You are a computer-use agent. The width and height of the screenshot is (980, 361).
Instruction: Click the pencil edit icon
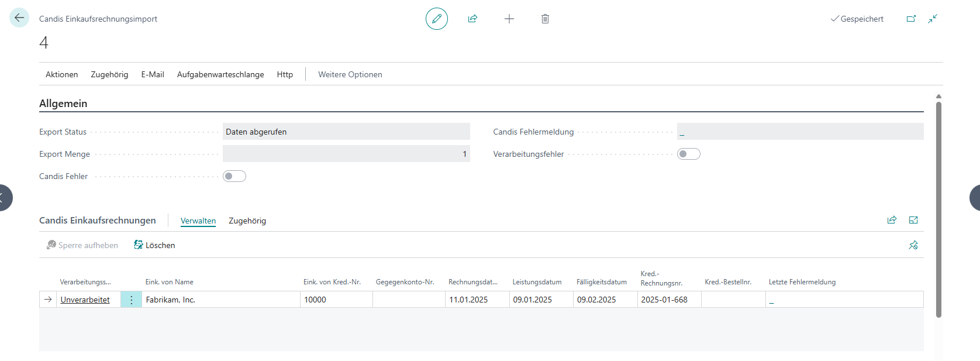pyautogui.click(x=436, y=19)
